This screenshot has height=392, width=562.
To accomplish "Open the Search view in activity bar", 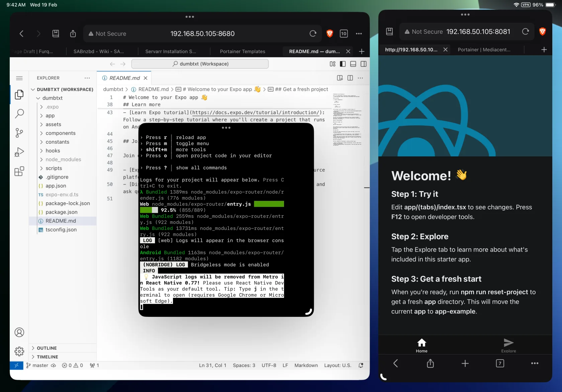I will pyautogui.click(x=19, y=114).
